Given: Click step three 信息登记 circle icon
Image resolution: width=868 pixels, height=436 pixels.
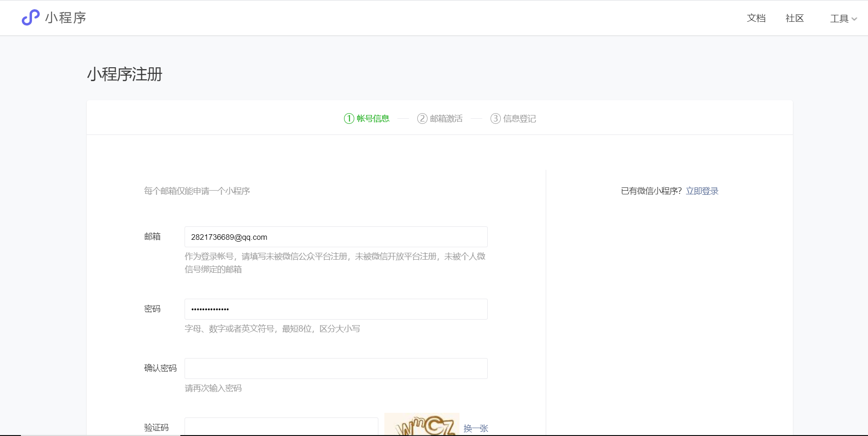Looking at the screenshot, I should tap(495, 119).
